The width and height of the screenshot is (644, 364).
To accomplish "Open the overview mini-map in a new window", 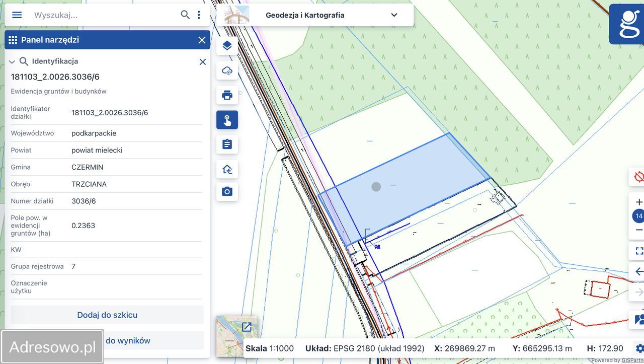I will 247,327.
